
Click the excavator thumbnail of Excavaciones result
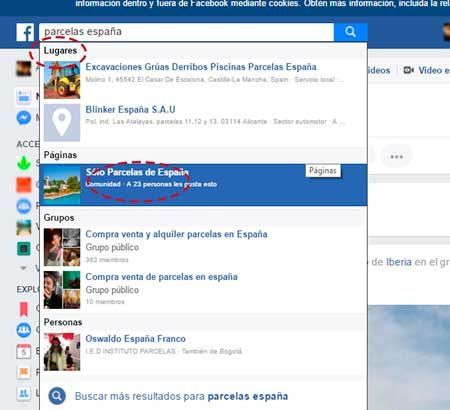tap(62, 80)
